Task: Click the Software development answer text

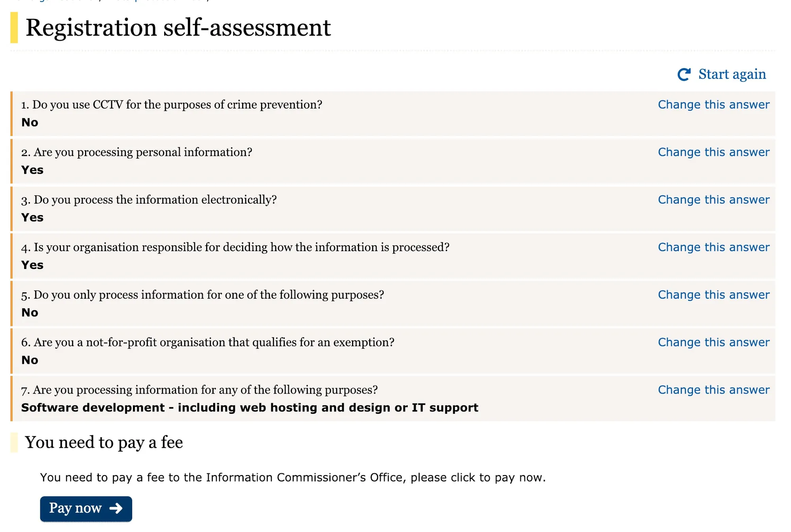Action: [x=250, y=408]
